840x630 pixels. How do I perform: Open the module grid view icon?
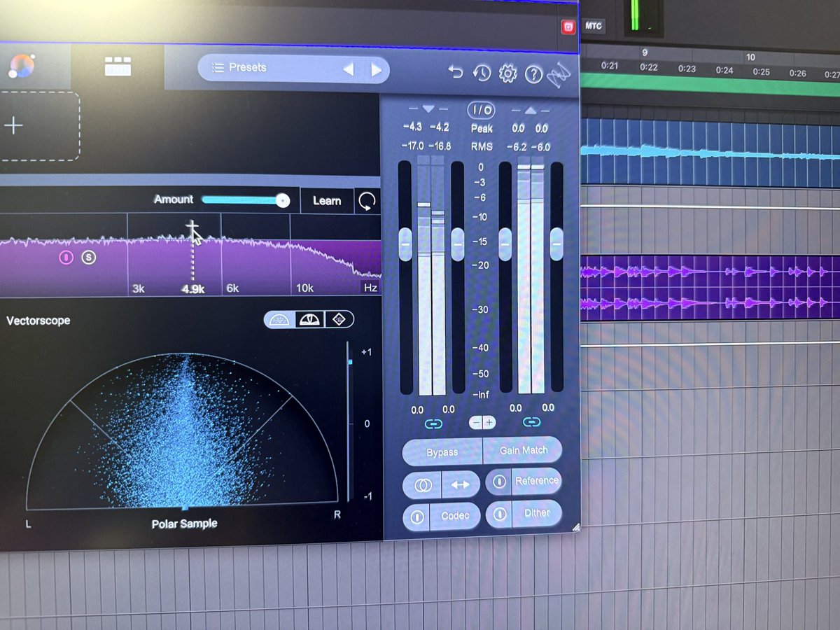(x=118, y=67)
